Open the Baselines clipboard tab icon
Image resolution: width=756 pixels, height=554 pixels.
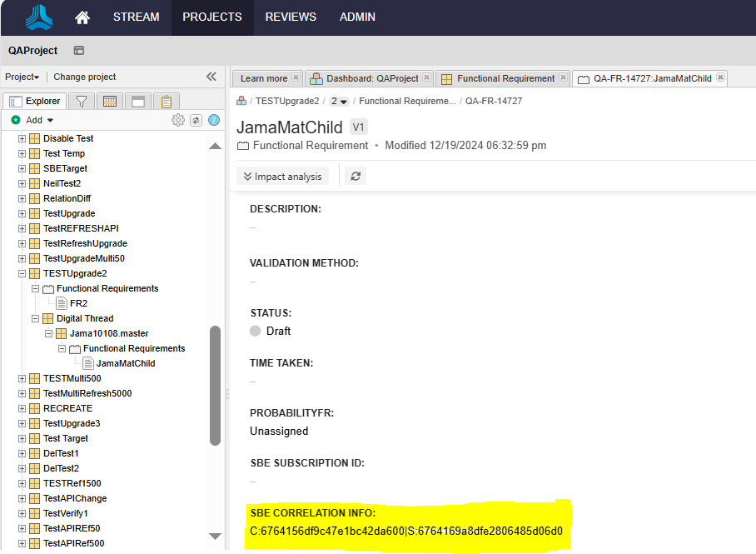[x=167, y=102]
